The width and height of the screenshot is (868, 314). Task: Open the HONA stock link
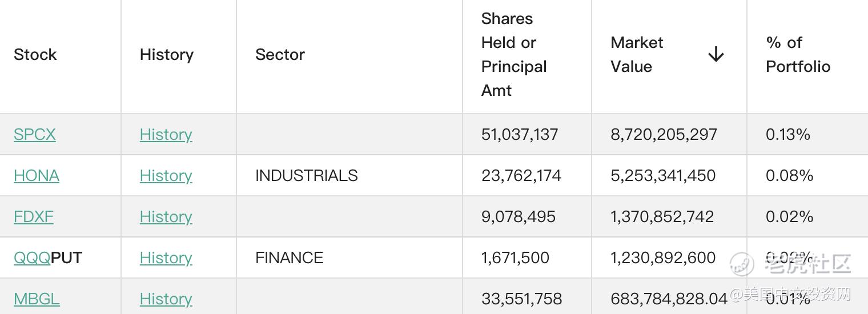(37, 176)
